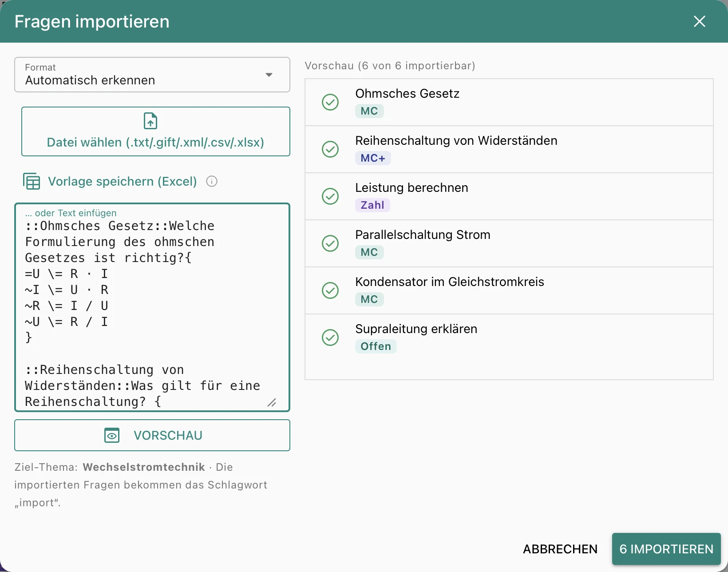Click checkmark icon for Ohmsches Gesetz
The width and height of the screenshot is (728, 572).
coord(330,102)
